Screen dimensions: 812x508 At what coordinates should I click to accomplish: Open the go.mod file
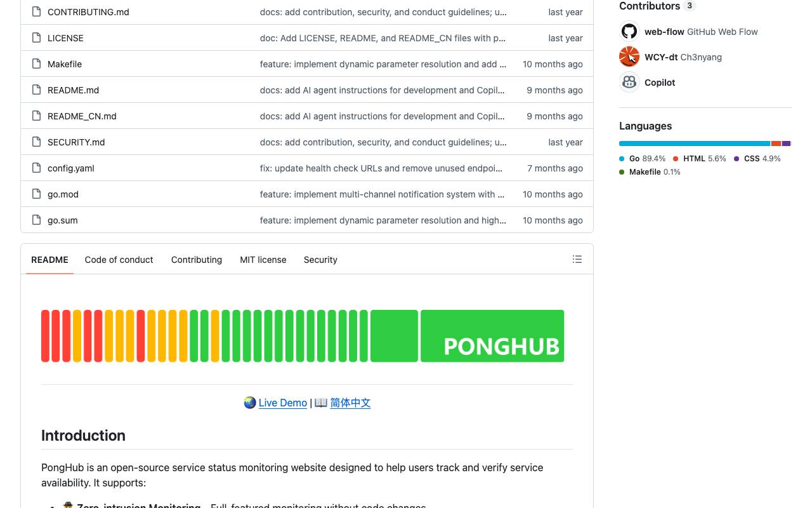[63, 194]
